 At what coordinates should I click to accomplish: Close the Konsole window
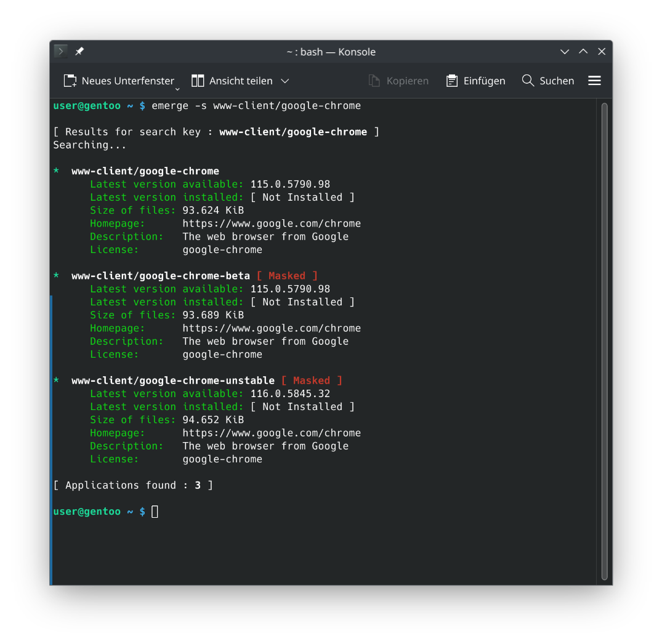602,52
